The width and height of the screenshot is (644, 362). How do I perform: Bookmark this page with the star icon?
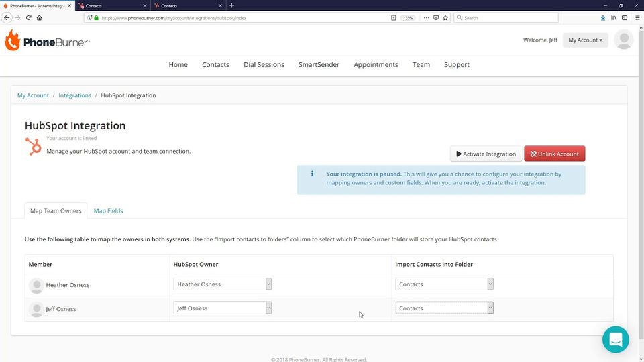pyautogui.click(x=445, y=17)
